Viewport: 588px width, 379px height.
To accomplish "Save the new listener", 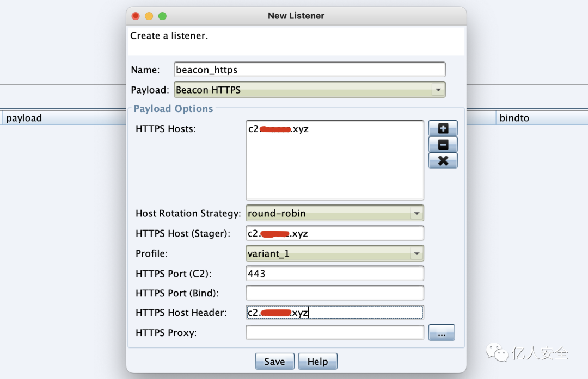I will tap(274, 362).
